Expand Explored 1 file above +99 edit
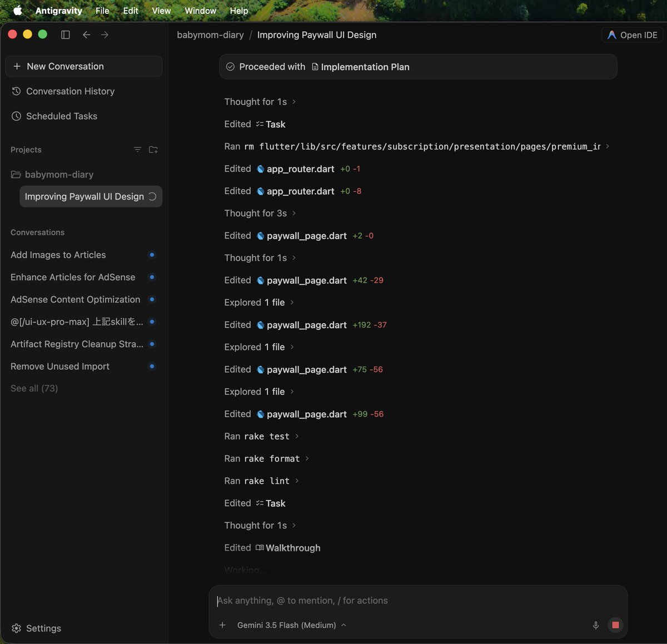Viewport: 667px width, 644px height. tap(259, 392)
